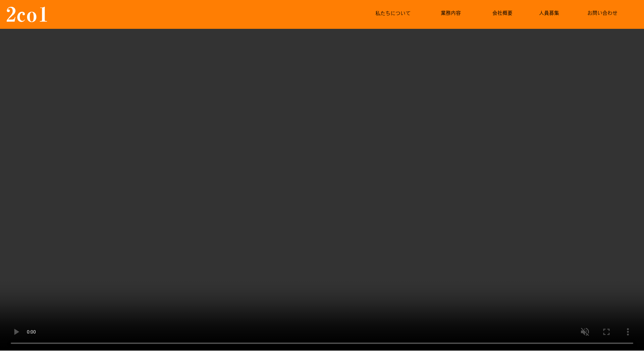The image size is (644, 362).
Task: Click the center of the dark video area
Action: point(322,168)
